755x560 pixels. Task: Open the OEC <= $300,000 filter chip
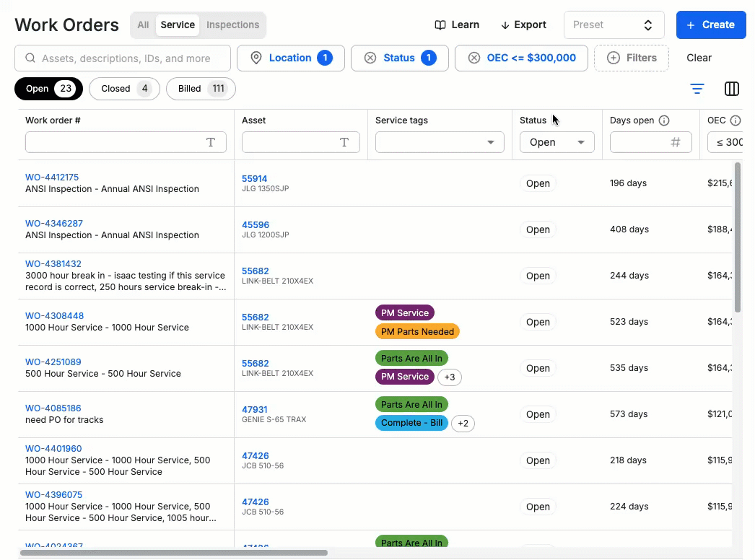pos(521,58)
